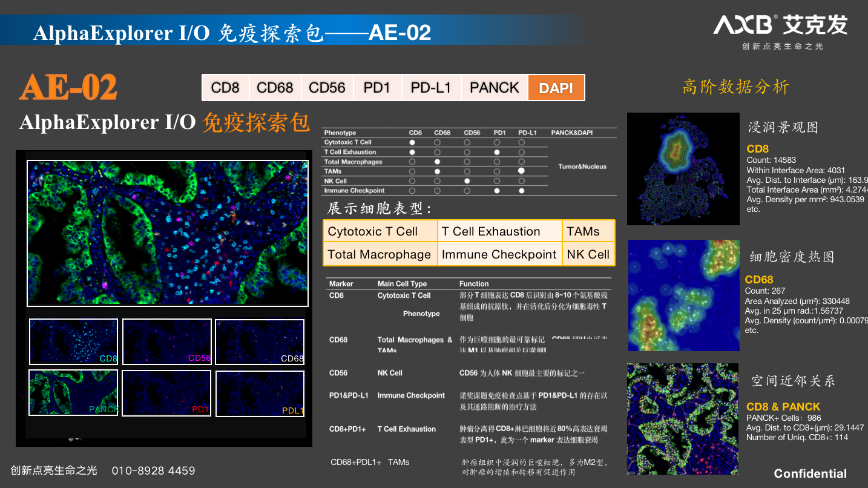Click the Phenotype column header in top table

click(340, 133)
